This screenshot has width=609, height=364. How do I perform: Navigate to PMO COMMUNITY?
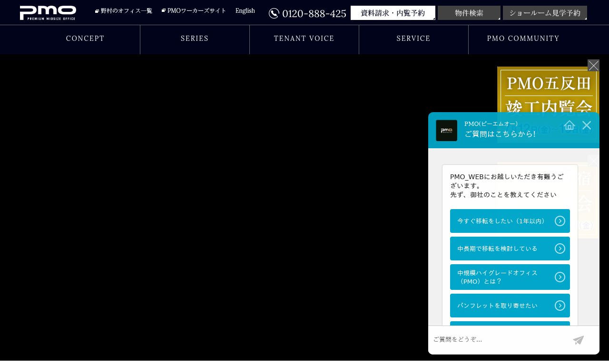pos(523,38)
